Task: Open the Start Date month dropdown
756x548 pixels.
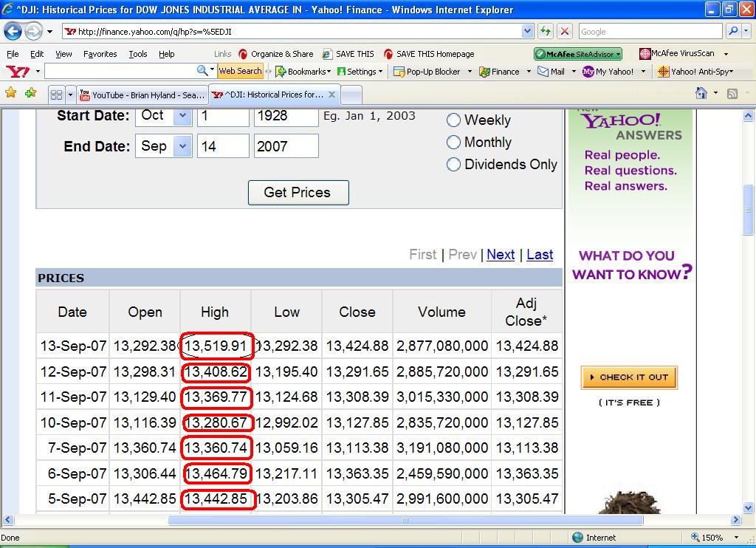Action: pos(182,115)
